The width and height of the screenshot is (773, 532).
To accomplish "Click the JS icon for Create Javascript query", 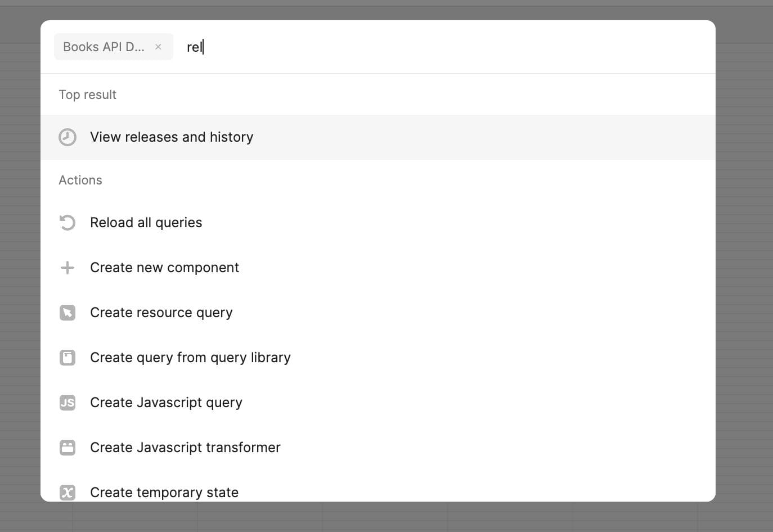I will point(68,403).
